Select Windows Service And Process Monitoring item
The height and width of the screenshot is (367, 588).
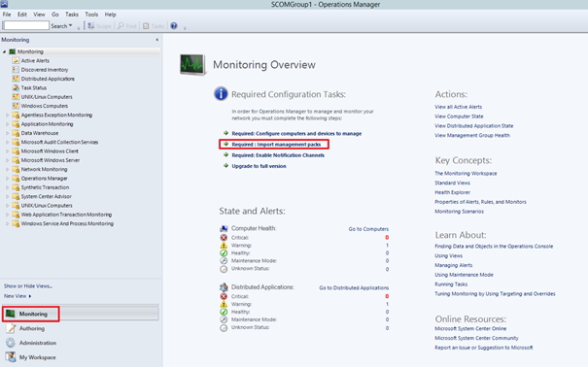67,223
